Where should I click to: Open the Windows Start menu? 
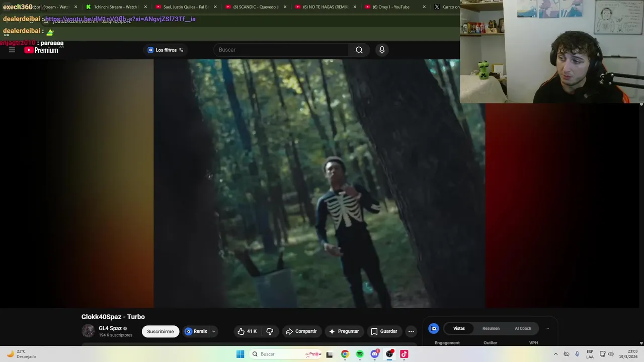coord(240,354)
